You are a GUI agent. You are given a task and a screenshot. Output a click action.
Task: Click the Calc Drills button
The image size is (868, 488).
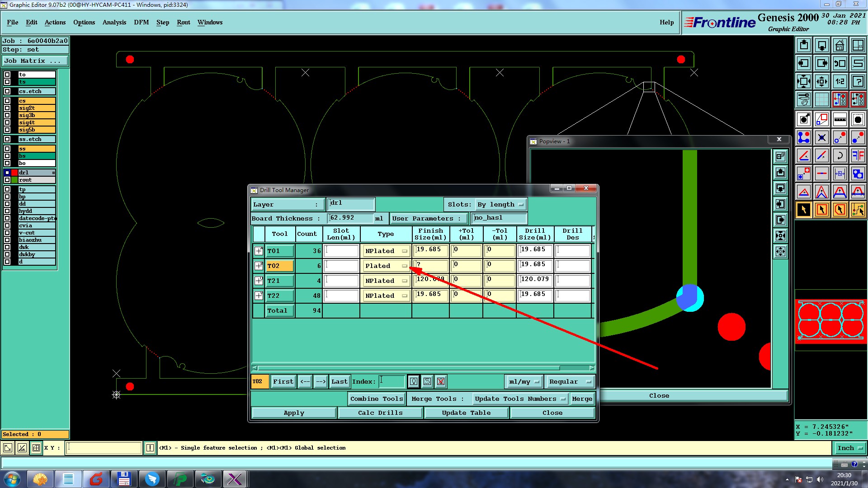380,413
